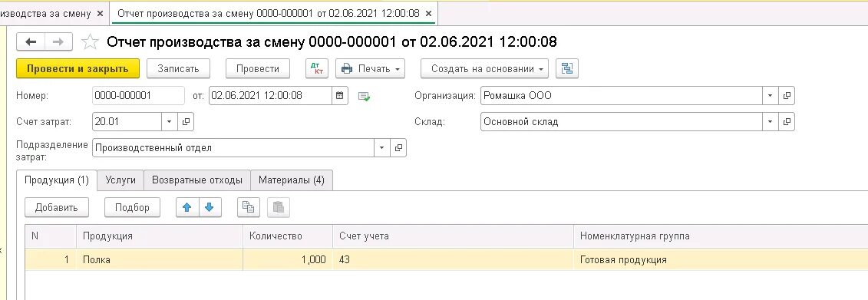Click the Номенклатурная группа column header
This screenshot has height=300, width=868.
[x=721, y=236]
